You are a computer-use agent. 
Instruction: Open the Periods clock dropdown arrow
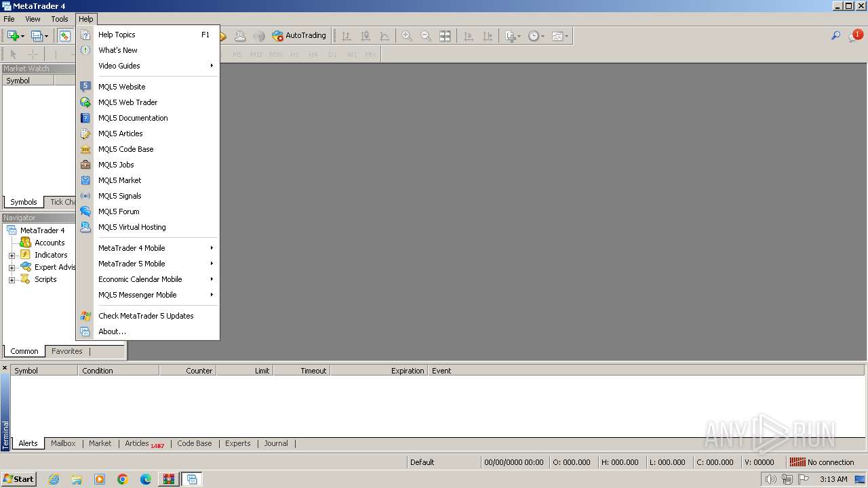(542, 36)
